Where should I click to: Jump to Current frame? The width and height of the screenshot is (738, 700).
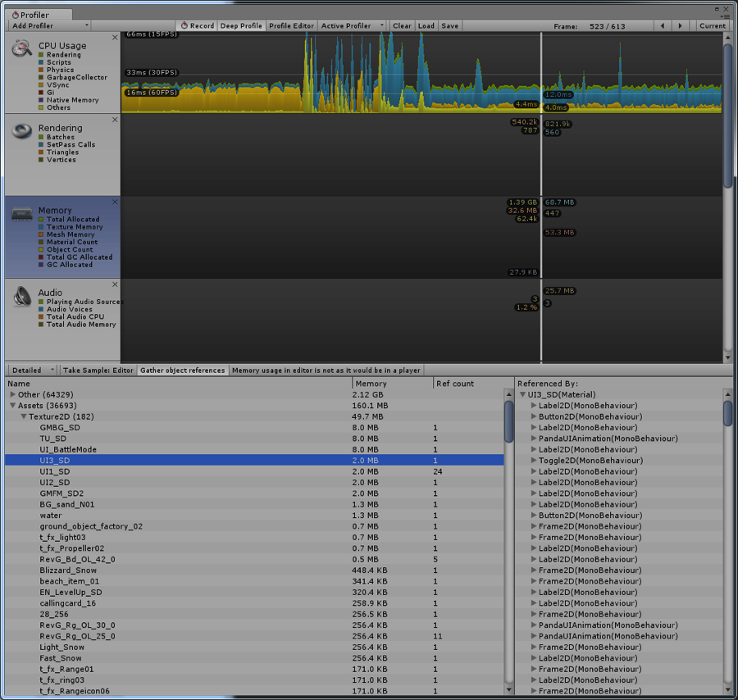(712, 26)
